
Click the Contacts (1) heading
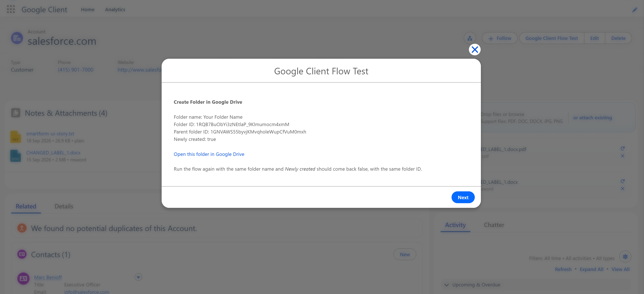pyautogui.click(x=50, y=255)
